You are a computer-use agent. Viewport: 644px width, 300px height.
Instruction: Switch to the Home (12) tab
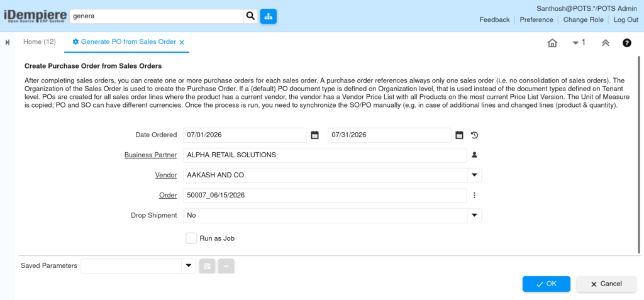[40, 42]
